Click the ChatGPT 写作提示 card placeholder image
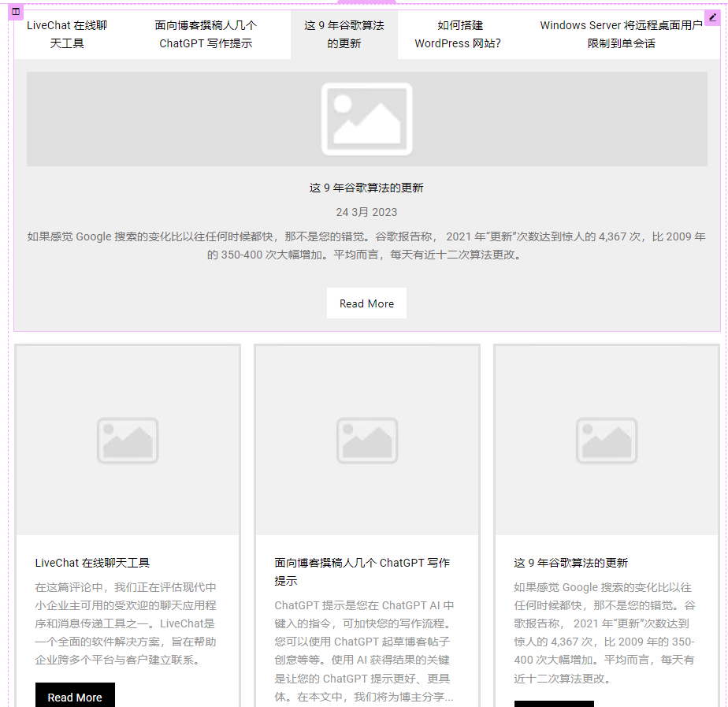The width and height of the screenshot is (728, 707). pos(367,441)
